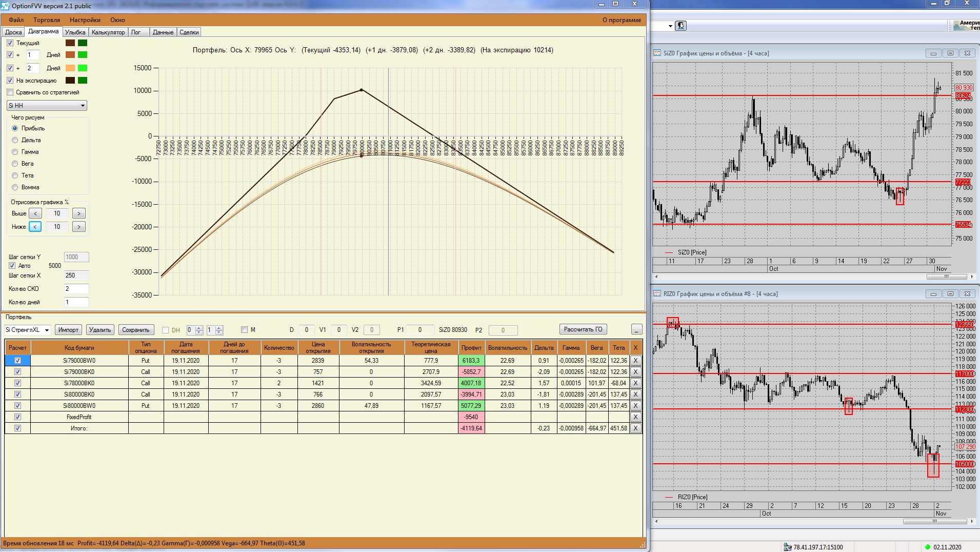Viewport: 980px width, 552px height.
Task: Remove Si80000BK0 row via X button
Action: tap(635, 395)
